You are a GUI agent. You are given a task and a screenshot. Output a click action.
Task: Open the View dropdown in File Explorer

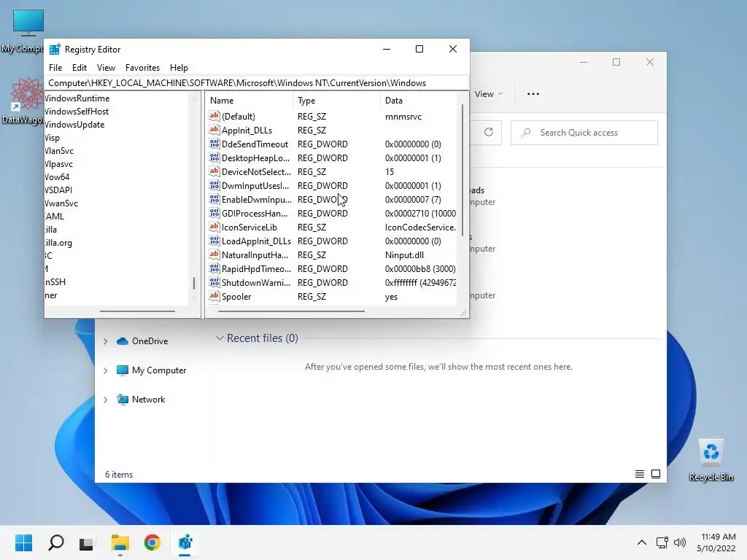click(x=488, y=94)
